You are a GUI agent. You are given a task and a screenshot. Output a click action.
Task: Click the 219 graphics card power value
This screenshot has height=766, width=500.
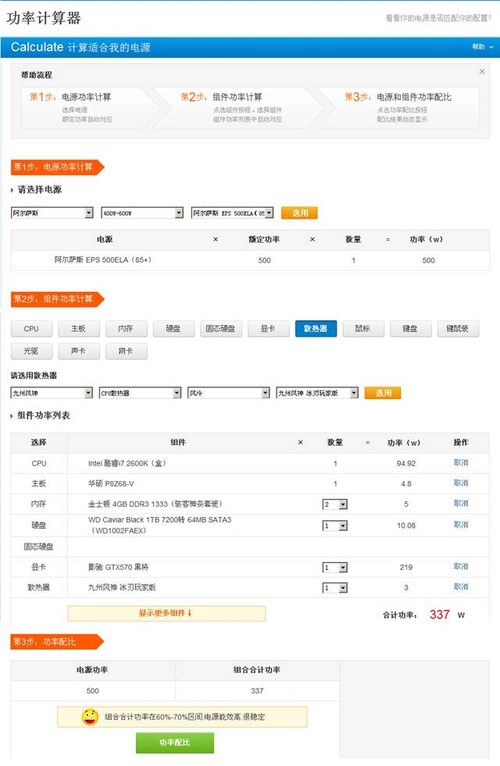tap(406, 567)
